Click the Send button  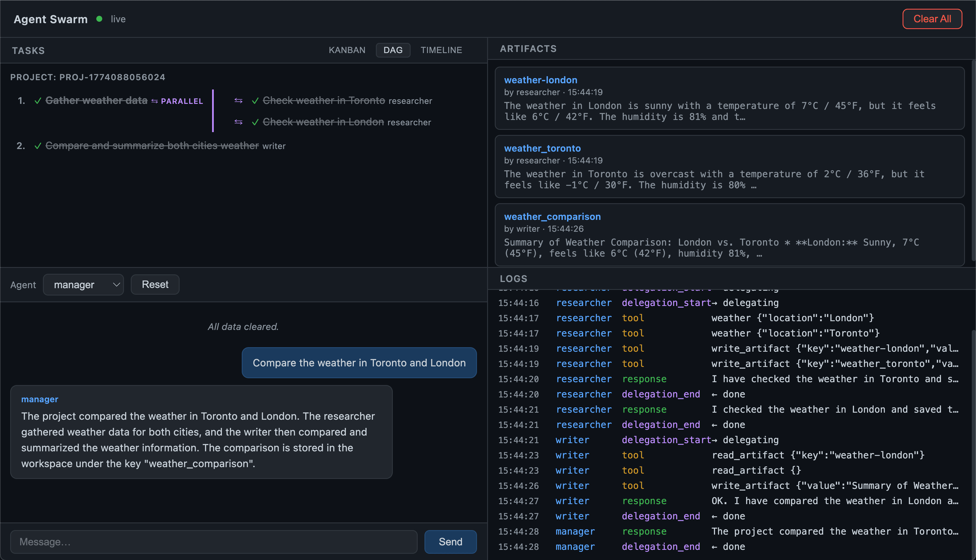(450, 542)
